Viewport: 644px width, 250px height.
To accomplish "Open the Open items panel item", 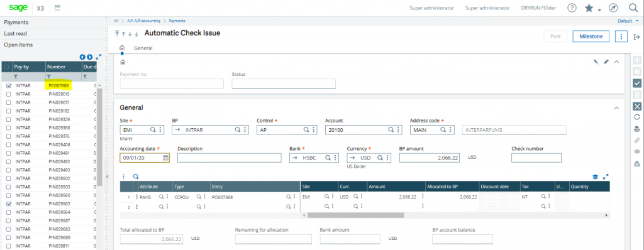I will point(18,45).
